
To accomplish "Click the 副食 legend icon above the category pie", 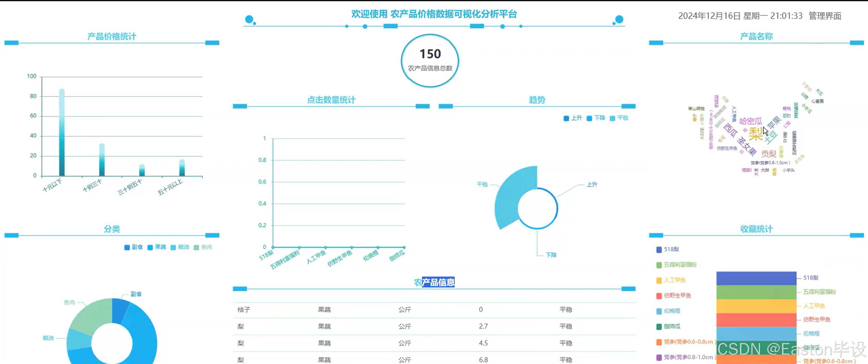I will coord(126,247).
